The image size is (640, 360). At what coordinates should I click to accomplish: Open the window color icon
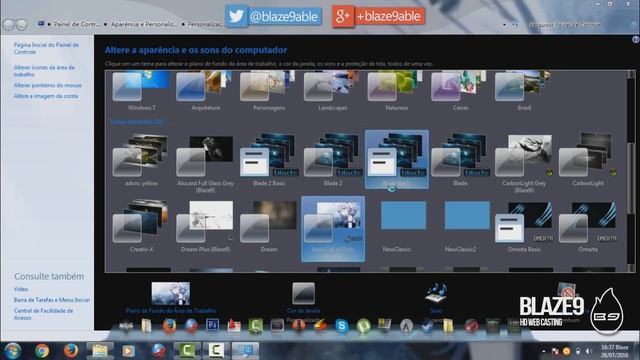pos(303,293)
